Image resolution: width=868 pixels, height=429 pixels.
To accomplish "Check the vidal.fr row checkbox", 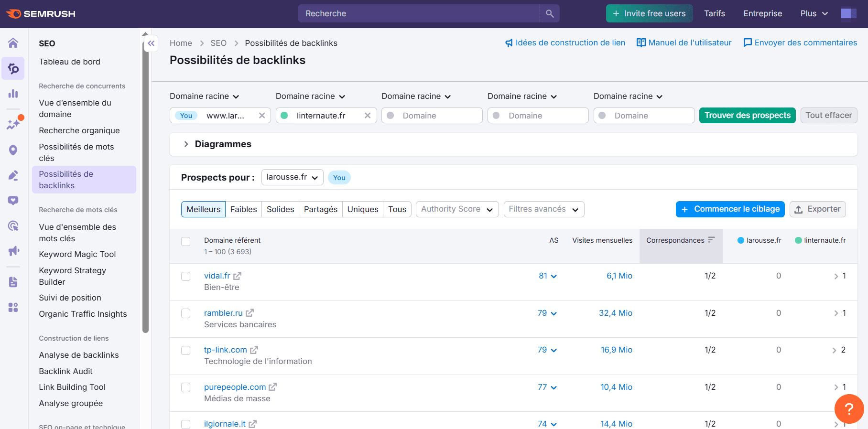I will pyautogui.click(x=186, y=276).
